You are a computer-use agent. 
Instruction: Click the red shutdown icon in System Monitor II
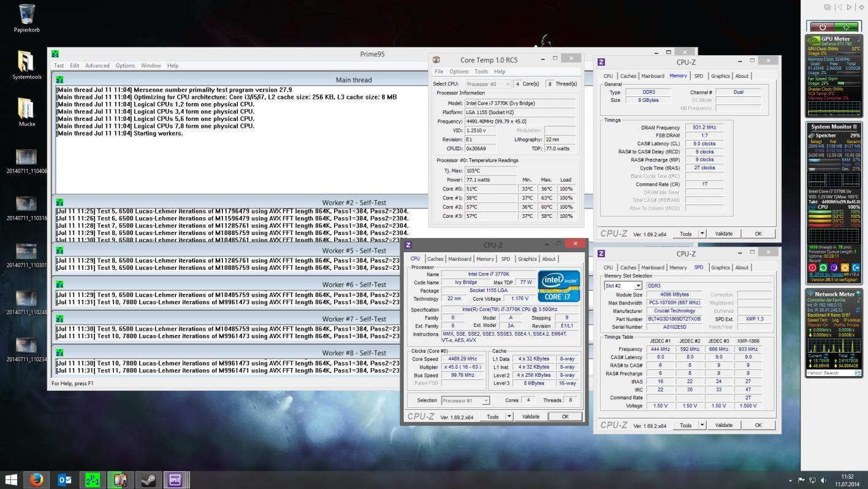coord(812,268)
